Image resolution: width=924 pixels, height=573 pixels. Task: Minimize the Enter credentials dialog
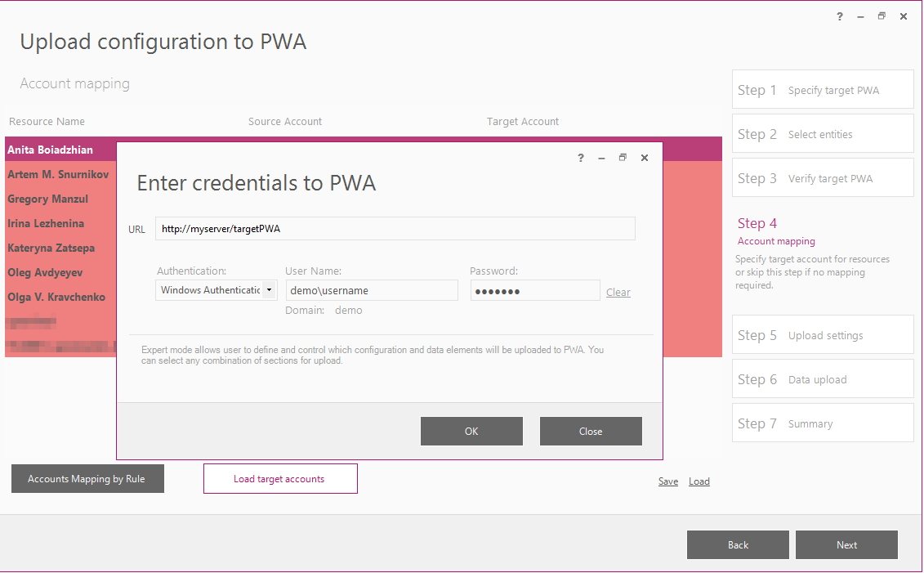pos(601,158)
